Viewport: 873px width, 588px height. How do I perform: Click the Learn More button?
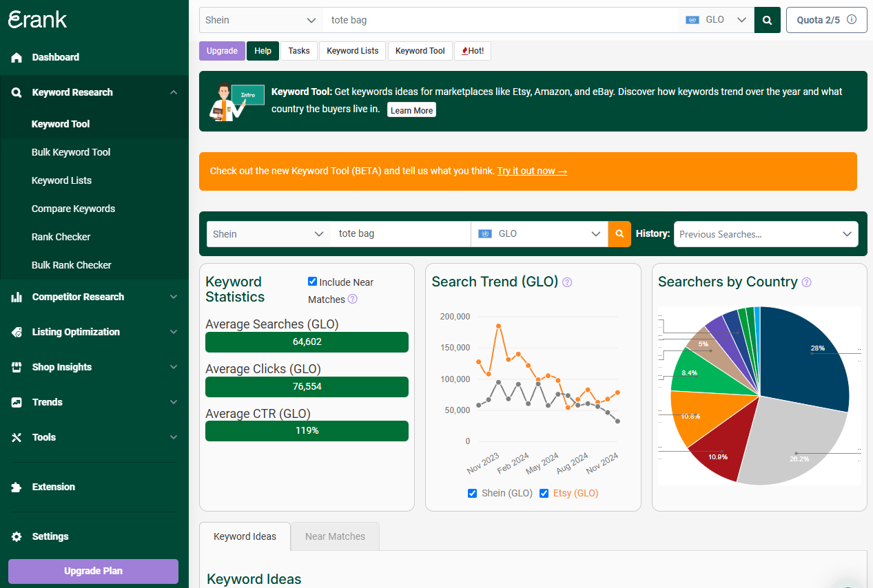click(x=411, y=109)
